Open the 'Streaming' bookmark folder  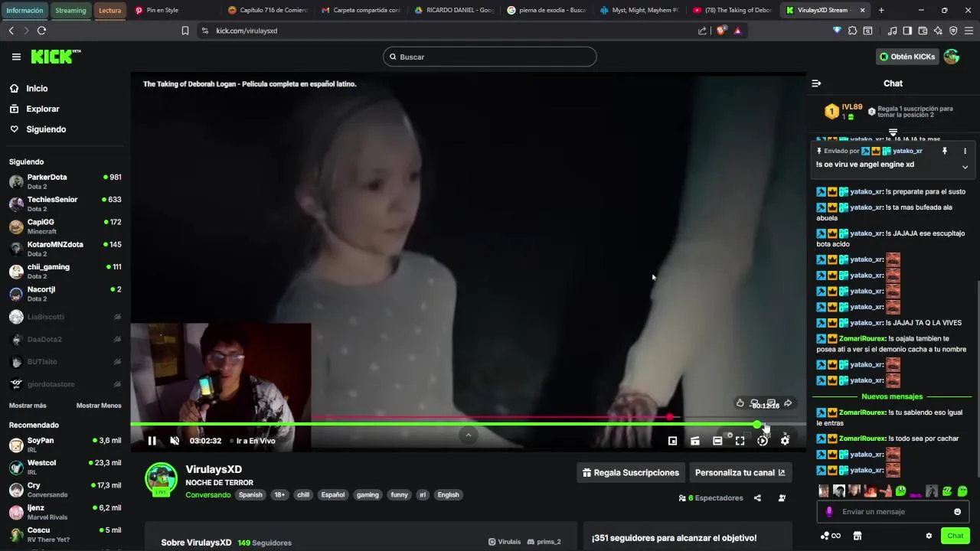coord(70,11)
